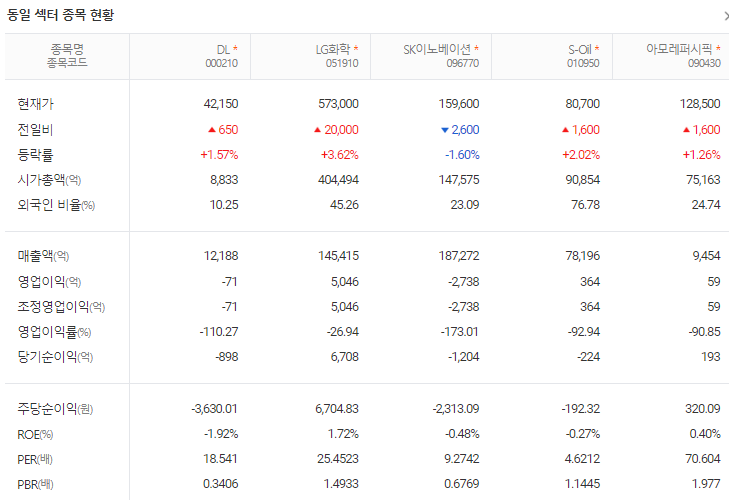The width and height of the screenshot is (729, 500).
Task: Click PBR value 0.3406
Action: click(x=221, y=485)
